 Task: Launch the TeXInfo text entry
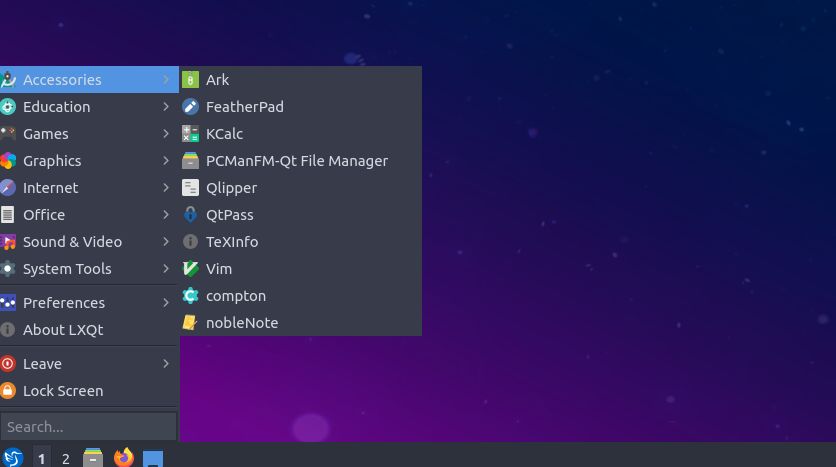coord(232,241)
